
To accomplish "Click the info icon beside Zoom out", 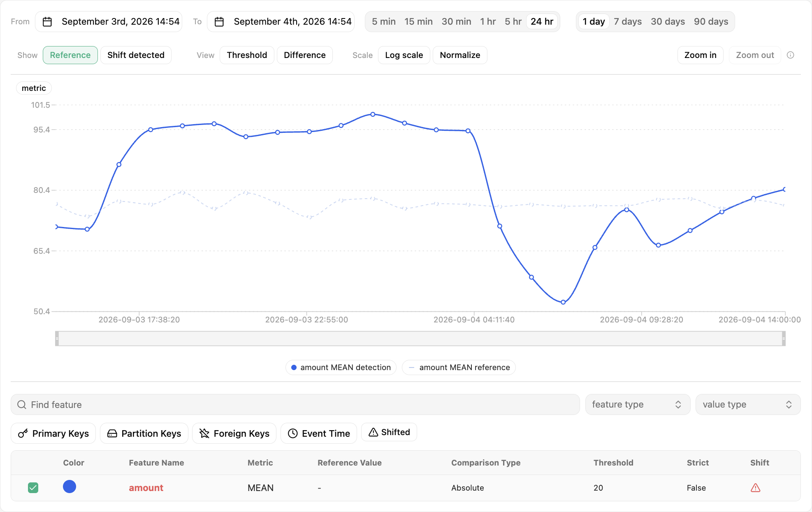I will pyautogui.click(x=790, y=55).
